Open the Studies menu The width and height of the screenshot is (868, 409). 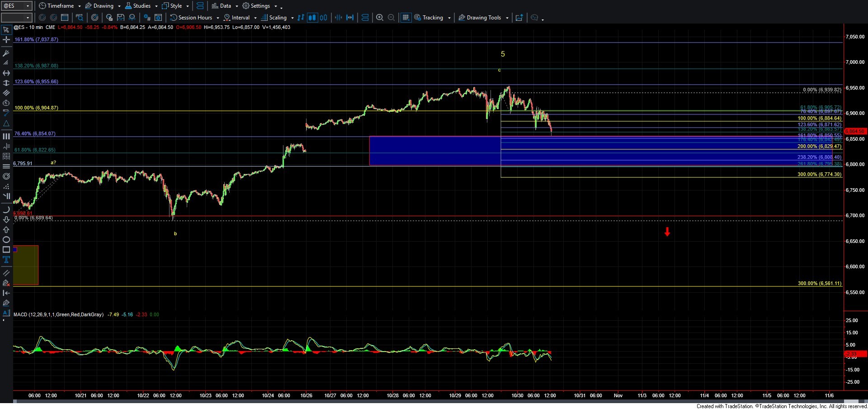click(141, 6)
